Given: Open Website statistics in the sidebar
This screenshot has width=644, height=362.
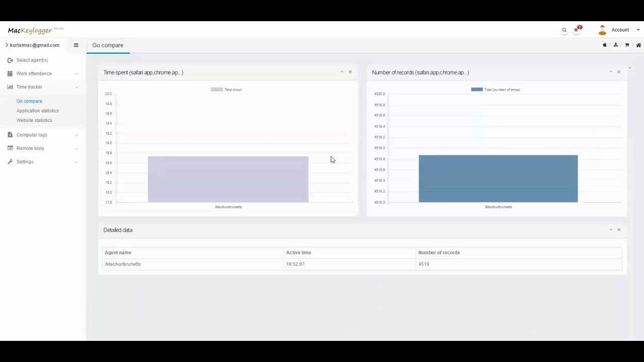Looking at the screenshot, I should (34, 120).
